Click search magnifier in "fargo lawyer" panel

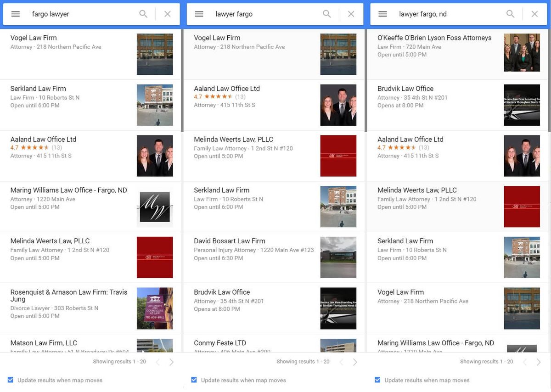pos(143,14)
